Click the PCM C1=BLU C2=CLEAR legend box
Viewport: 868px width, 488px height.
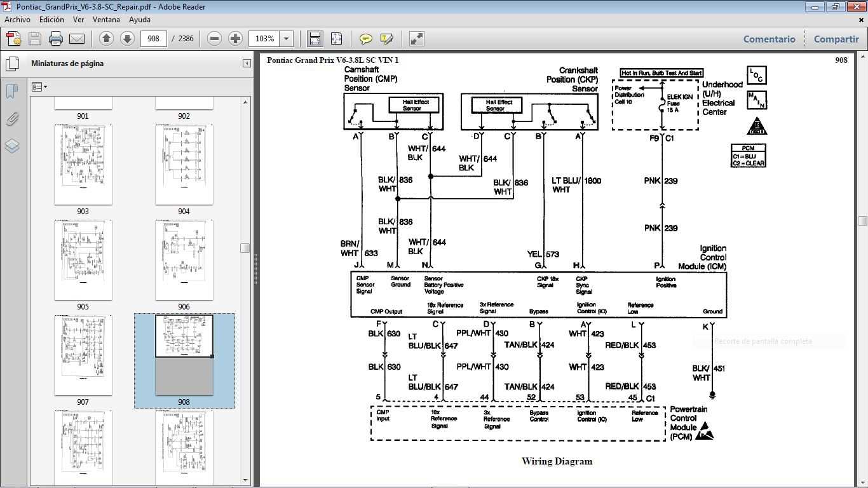(x=749, y=156)
